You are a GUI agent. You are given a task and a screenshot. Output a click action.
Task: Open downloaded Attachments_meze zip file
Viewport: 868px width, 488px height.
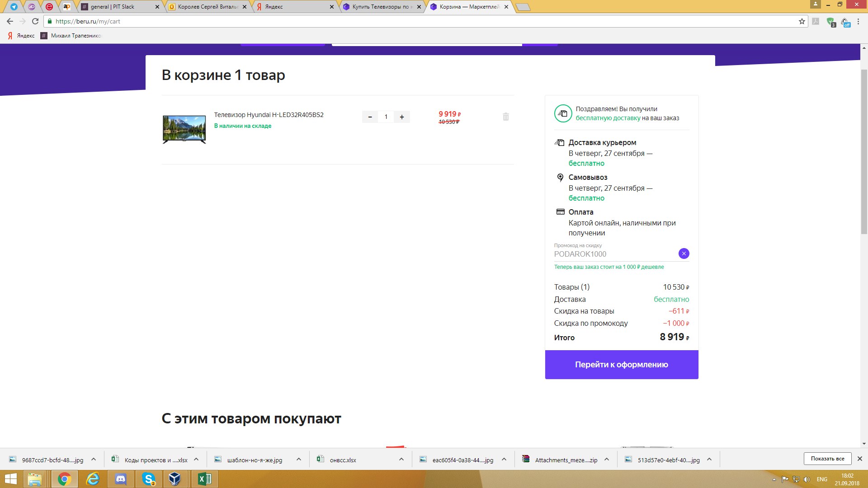coord(566,460)
